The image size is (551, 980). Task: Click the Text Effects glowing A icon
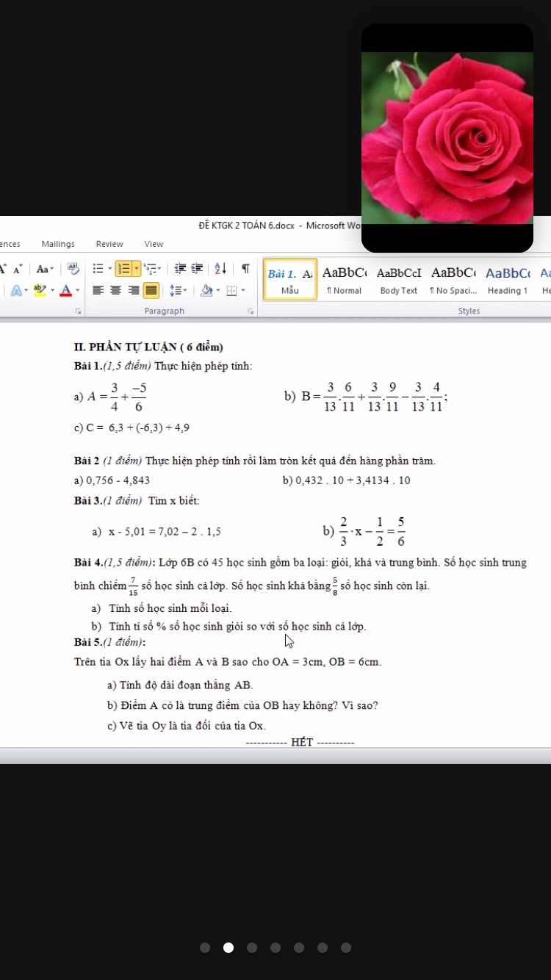click(16, 290)
